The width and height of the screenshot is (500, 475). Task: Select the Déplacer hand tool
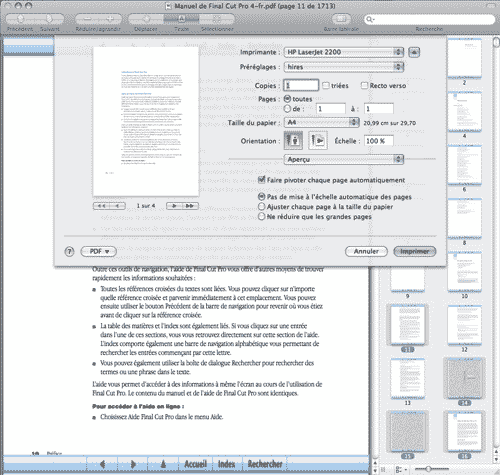point(146,18)
